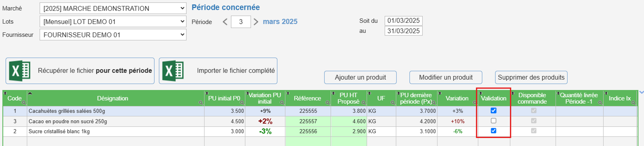The width and height of the screenshot is (644, 146).
Task: Uncheck Validation for Sucre cristallisé blanc
Action: [493, 131]
